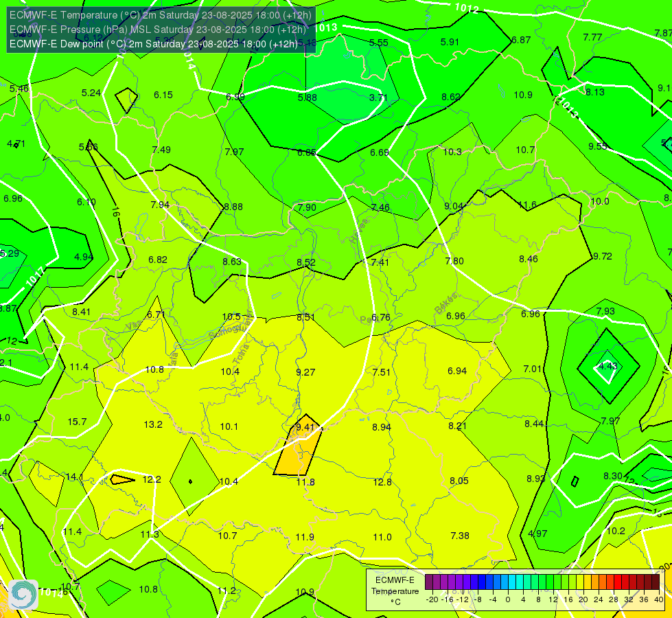Image resolution: width=672 pixels, height=618 pixels.
Task: Click the dew point value 11.9
Action: tap(305, 536)
